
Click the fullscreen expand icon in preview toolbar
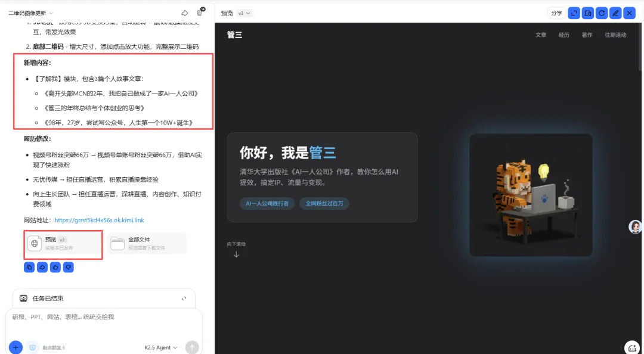coord(574,13)
